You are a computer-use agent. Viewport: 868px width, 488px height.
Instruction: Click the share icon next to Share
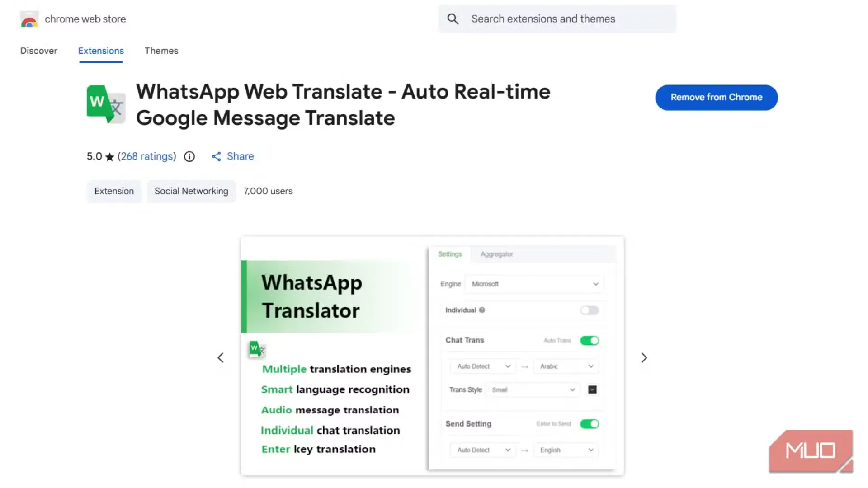click(217, 156)
